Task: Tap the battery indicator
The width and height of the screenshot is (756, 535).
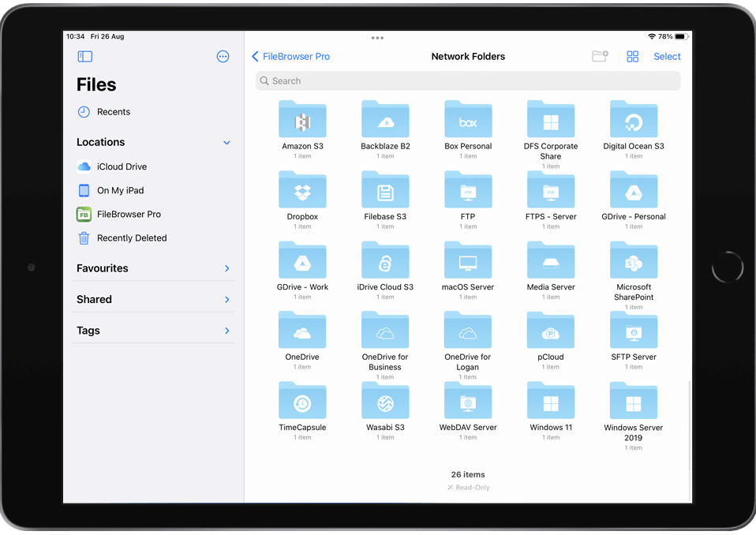Action: [x=680, y=36]
